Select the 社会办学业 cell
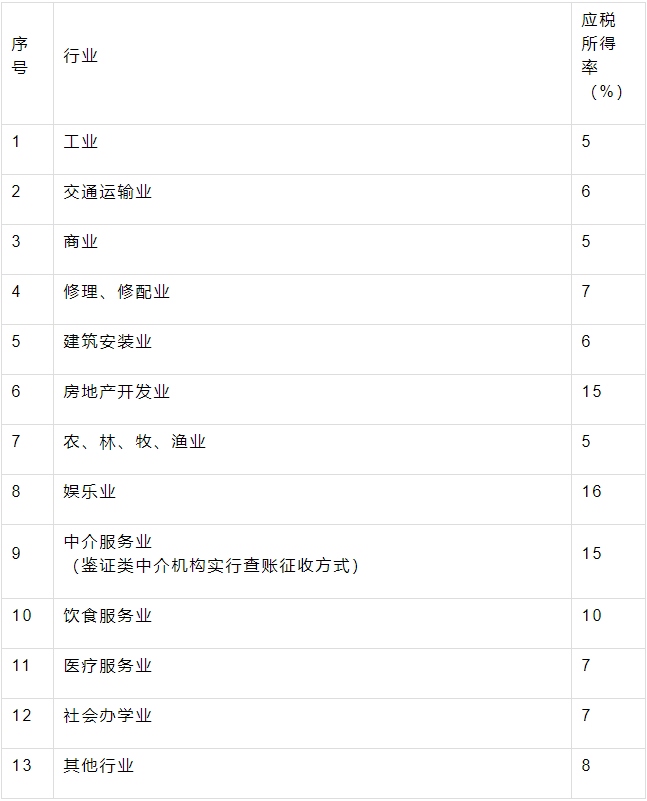This screenshot has width=647, height=801. 108,715
